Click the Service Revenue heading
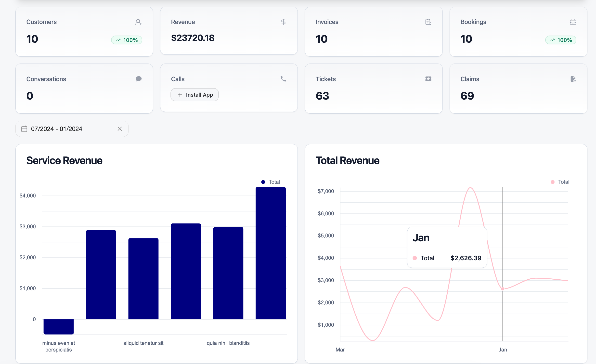The width and height of the screenshot is (596, 364). click(x=64, y=161)
